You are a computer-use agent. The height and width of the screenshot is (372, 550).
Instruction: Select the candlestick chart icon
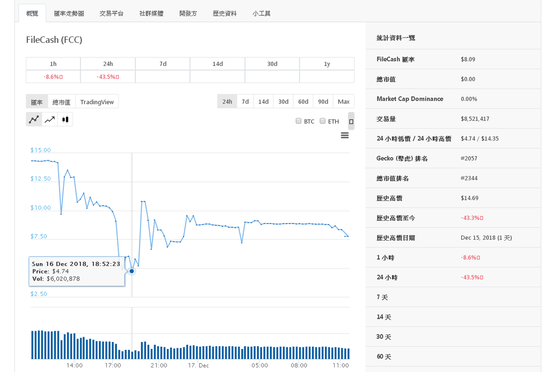pyautogui.click(x=65, y=120)
